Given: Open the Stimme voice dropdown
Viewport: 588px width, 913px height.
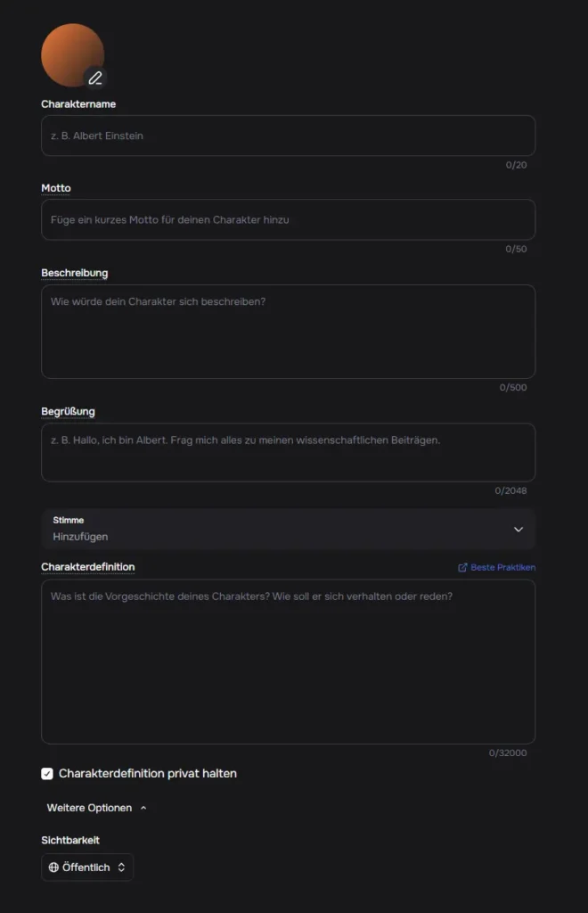Looking at the screenshot, I should click(288, 529).
